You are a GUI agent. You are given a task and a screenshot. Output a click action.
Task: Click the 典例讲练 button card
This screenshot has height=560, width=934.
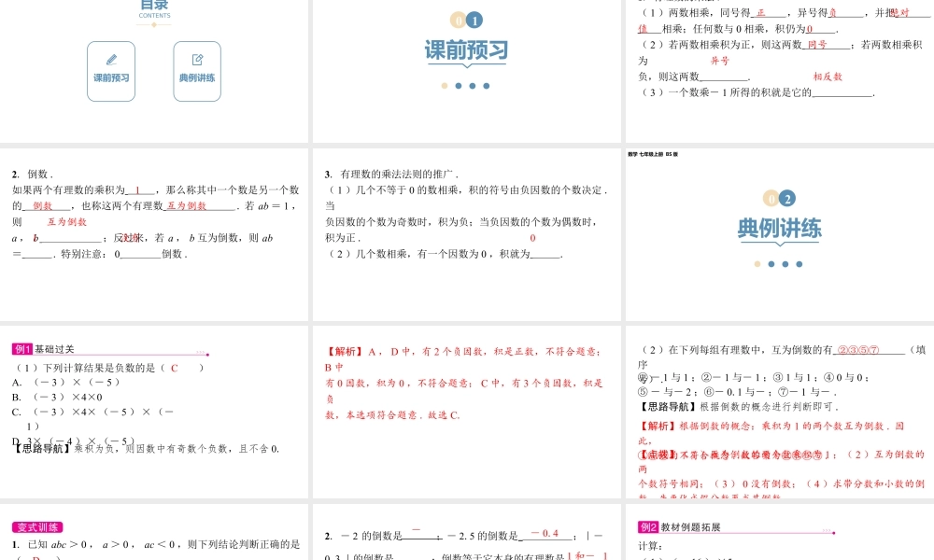(x=197, y=71)
